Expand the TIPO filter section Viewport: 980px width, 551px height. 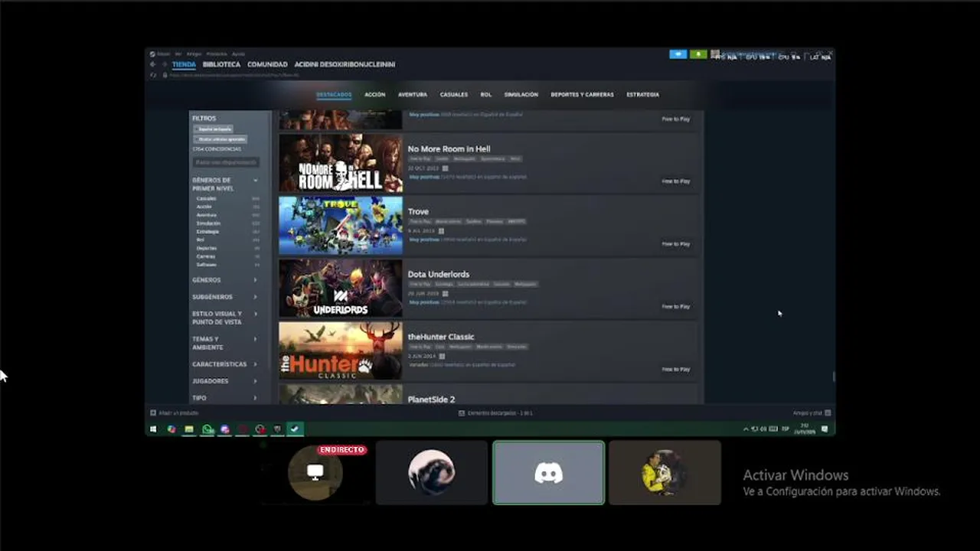[x=225, y=398]
